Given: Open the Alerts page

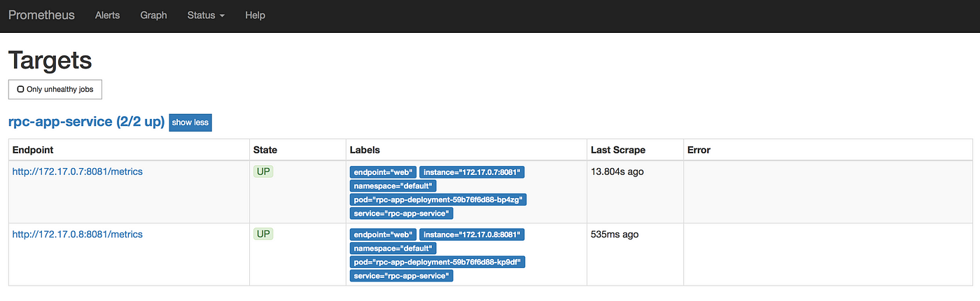Looking at the screenshot, I should point(107,15).
